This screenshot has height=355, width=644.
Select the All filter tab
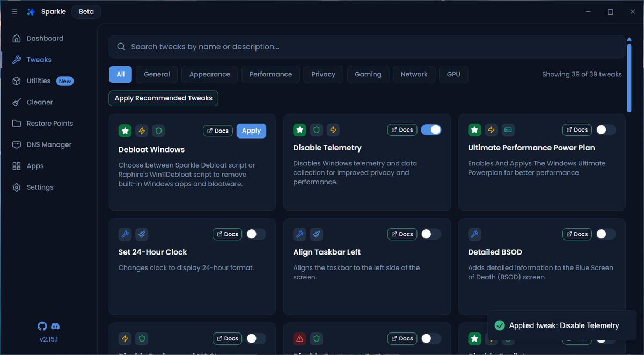(120, 74)
